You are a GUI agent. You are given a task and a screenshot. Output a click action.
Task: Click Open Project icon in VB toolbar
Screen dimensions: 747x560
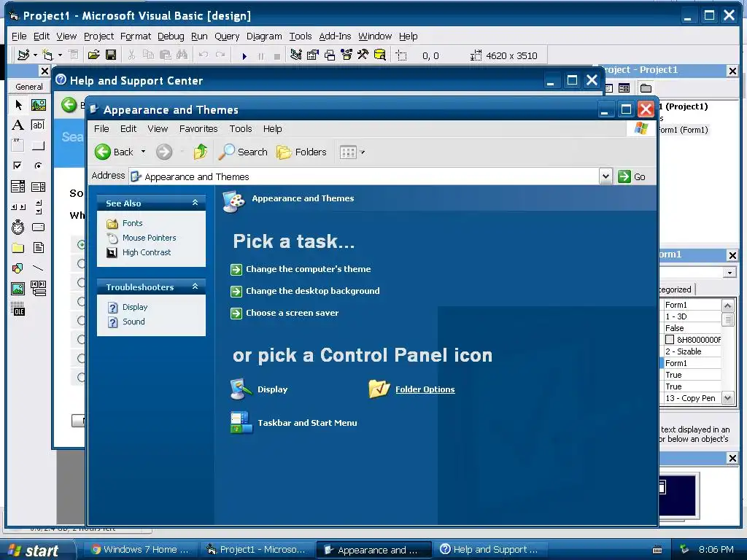click(x=94, y=55)
